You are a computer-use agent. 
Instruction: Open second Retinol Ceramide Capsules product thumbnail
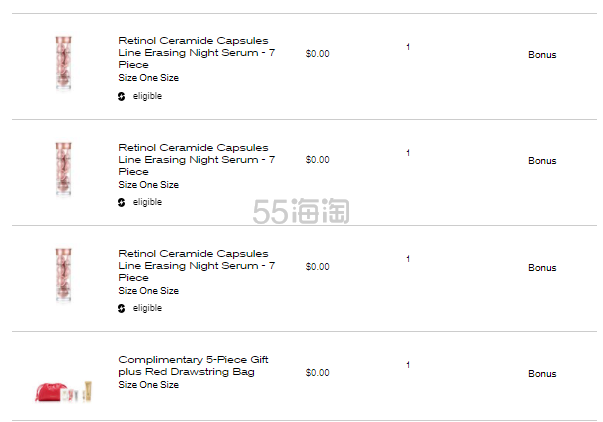coord(64,168)
